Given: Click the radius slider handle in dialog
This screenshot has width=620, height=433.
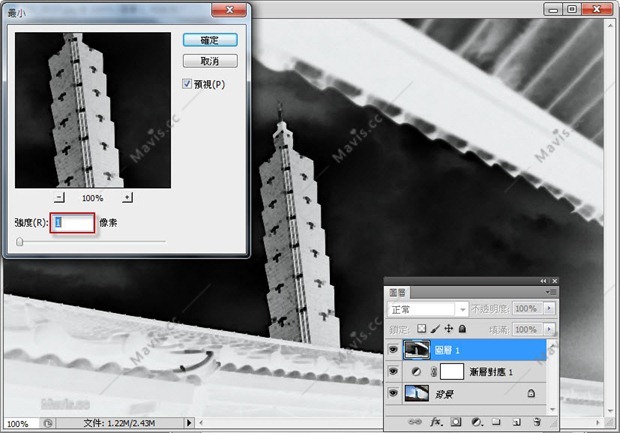Looking at the screenshot, I should (x=19, y=242).
